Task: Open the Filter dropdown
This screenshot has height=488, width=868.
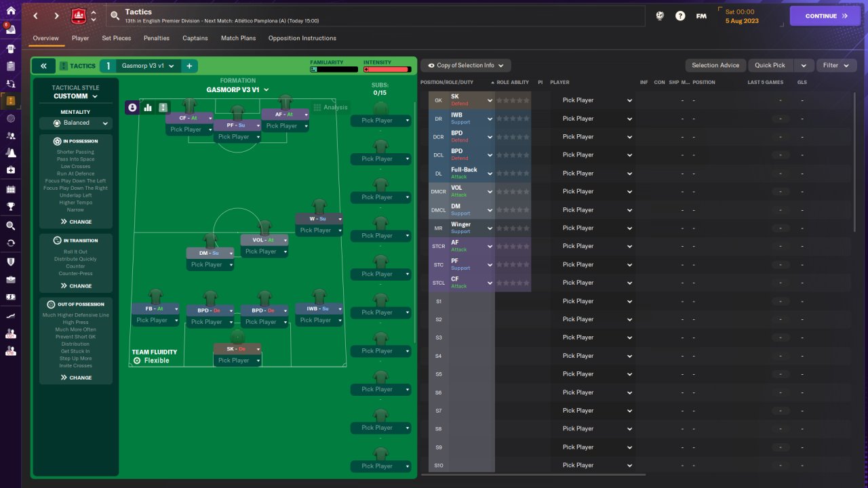Action: (x=836, y=66)
